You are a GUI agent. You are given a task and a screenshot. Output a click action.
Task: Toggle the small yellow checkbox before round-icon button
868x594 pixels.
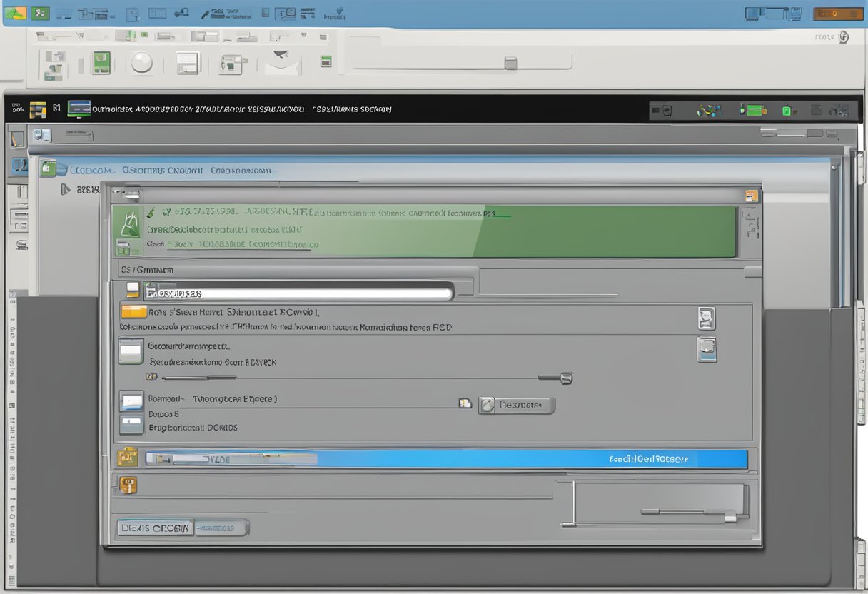465,404
